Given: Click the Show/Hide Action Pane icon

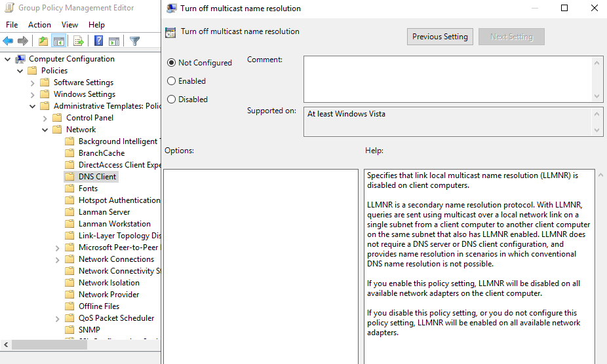Looking at the screenshot, I should click(114, 41).
